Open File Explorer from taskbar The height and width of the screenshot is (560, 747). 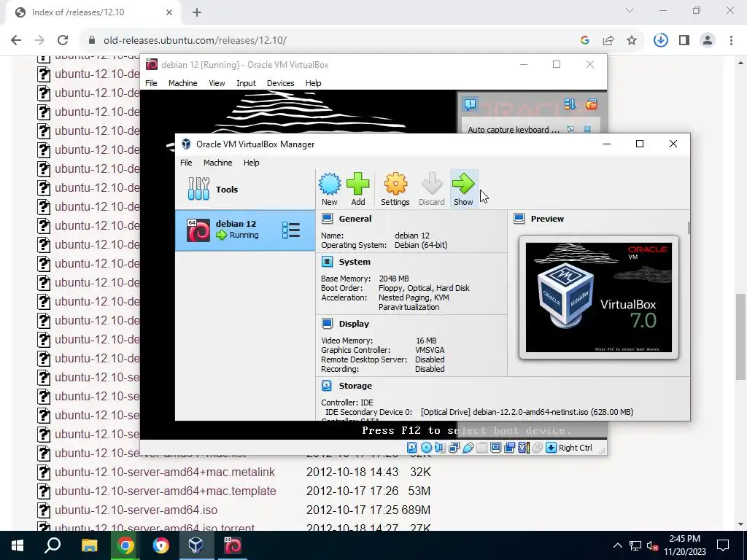tap(89, 545)
